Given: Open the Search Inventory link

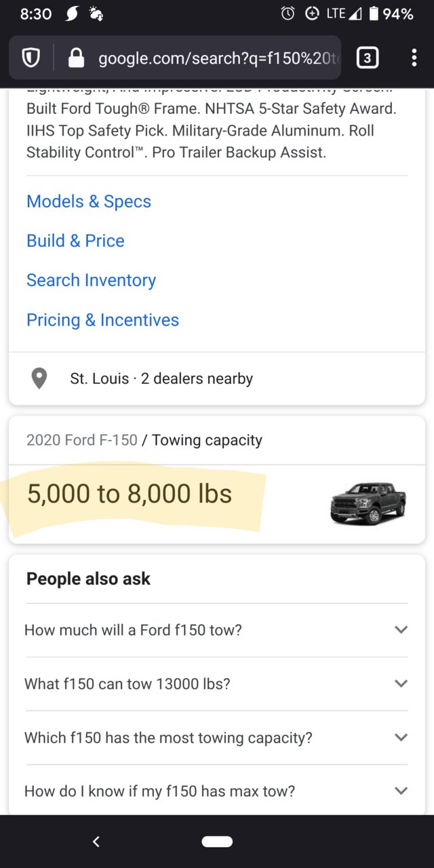Looking at the screenshot, I should pyautogui.click(x=91, y=280).
